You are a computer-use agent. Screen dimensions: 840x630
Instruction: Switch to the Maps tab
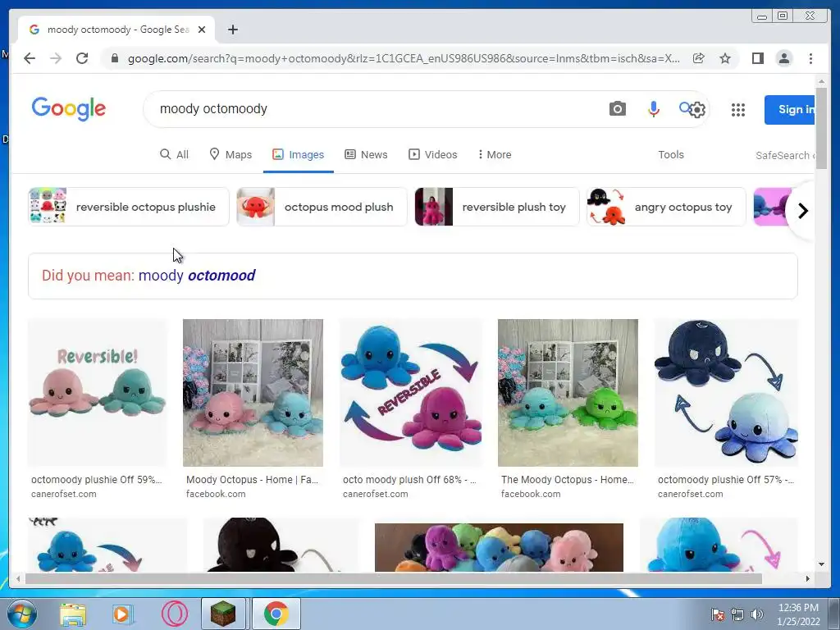click(231, 154)
